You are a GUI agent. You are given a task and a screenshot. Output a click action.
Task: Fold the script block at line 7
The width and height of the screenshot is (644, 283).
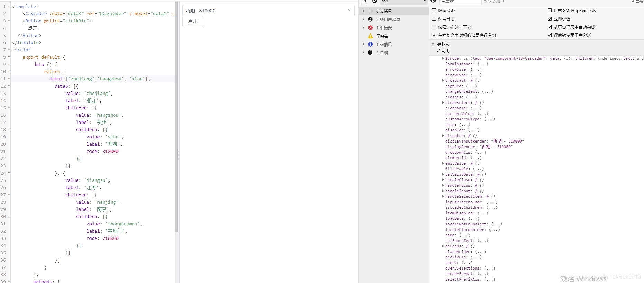click(x=9, y=50)
